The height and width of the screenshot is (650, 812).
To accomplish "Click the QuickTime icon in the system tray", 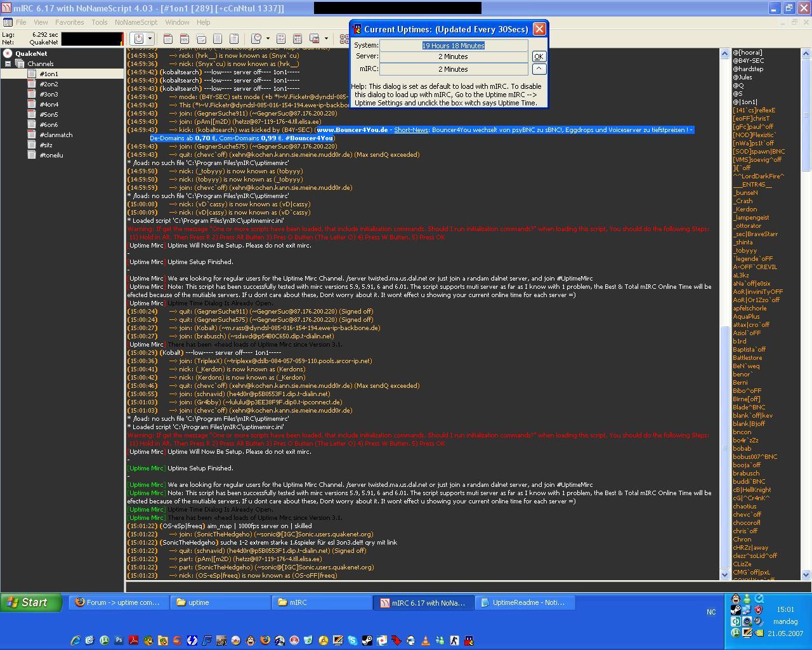I will coord(759,599).
